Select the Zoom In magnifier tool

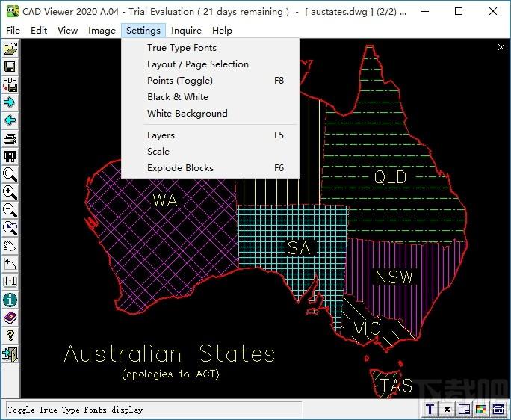point(10,192)
